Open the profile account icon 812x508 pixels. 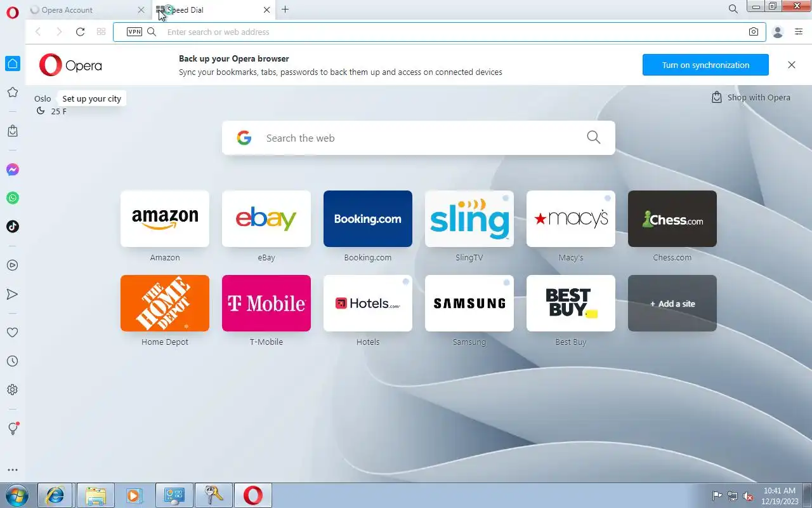[778, 32]
